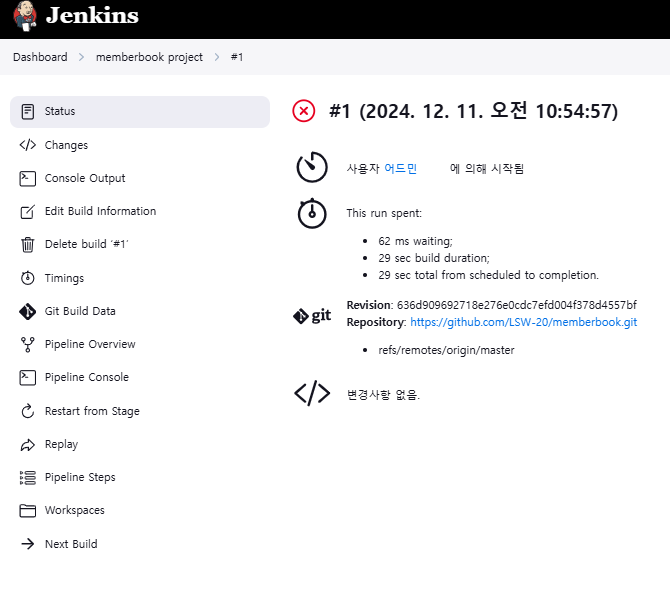This screenshot has width=670, height=593.
Task: Expand chevron after memberbook project breadcrumb
Action: pos(217,57)
